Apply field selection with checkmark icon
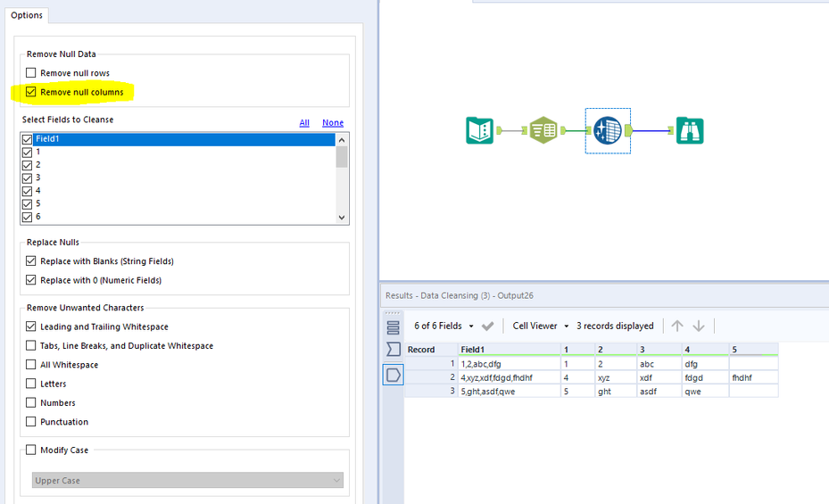 (487, 326)
